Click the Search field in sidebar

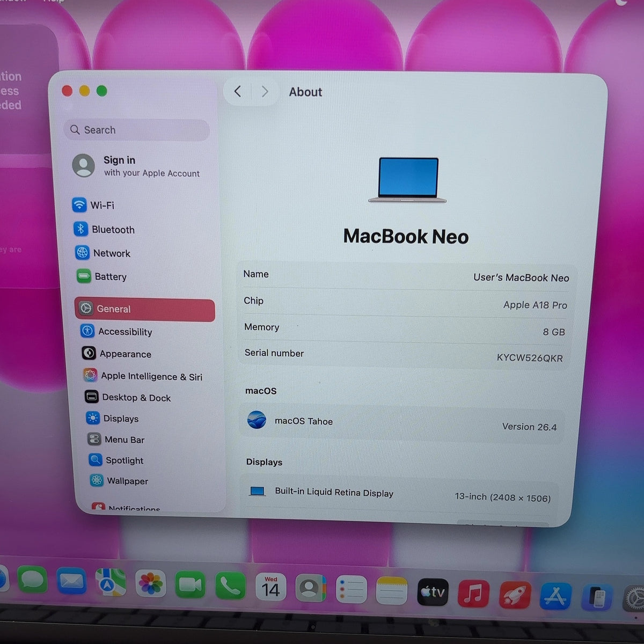point(137,130)
